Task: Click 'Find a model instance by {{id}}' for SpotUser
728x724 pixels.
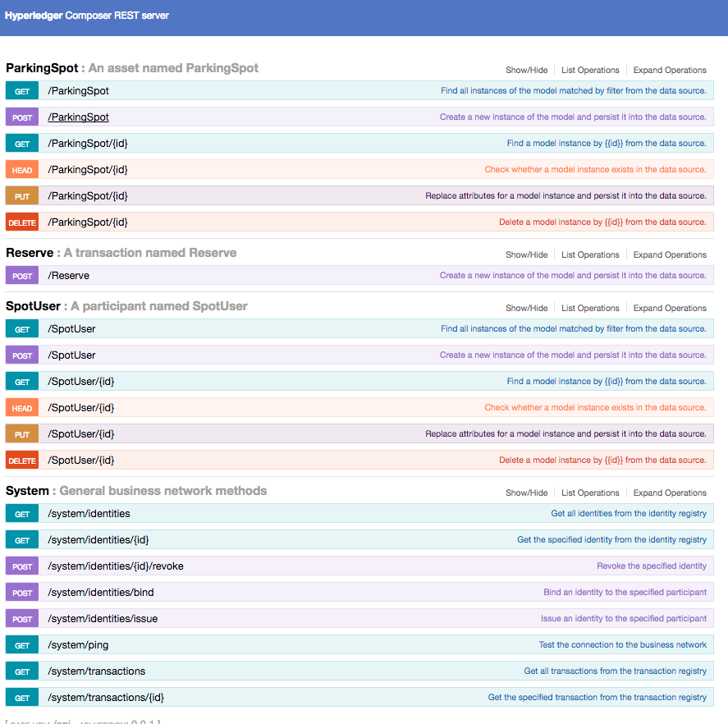Action: 607,381
